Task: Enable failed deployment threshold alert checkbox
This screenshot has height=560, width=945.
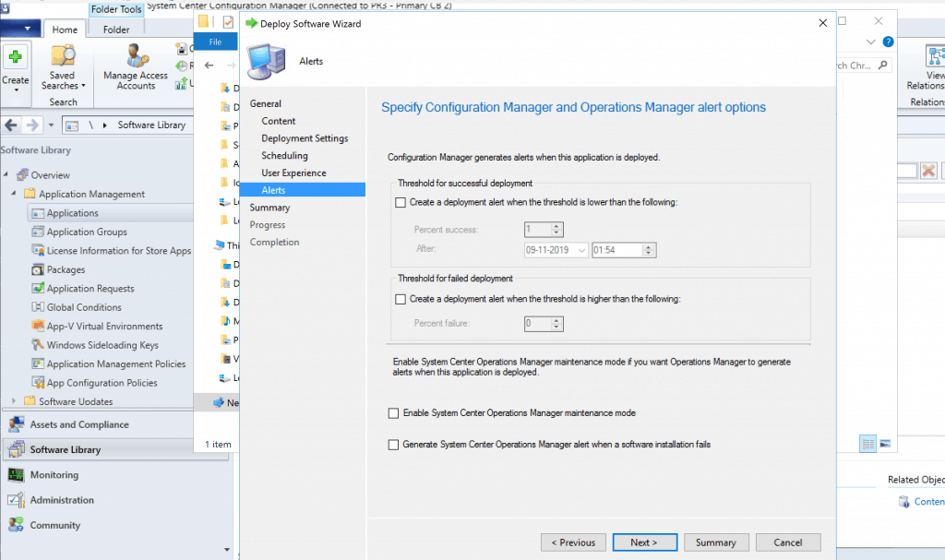Action: click(x=401, y=299)
